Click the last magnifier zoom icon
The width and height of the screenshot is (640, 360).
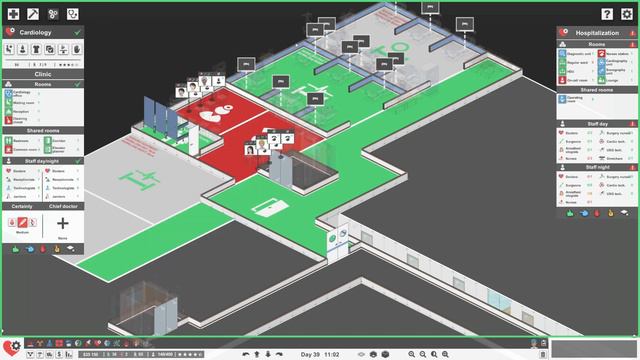tap(445, 354)
